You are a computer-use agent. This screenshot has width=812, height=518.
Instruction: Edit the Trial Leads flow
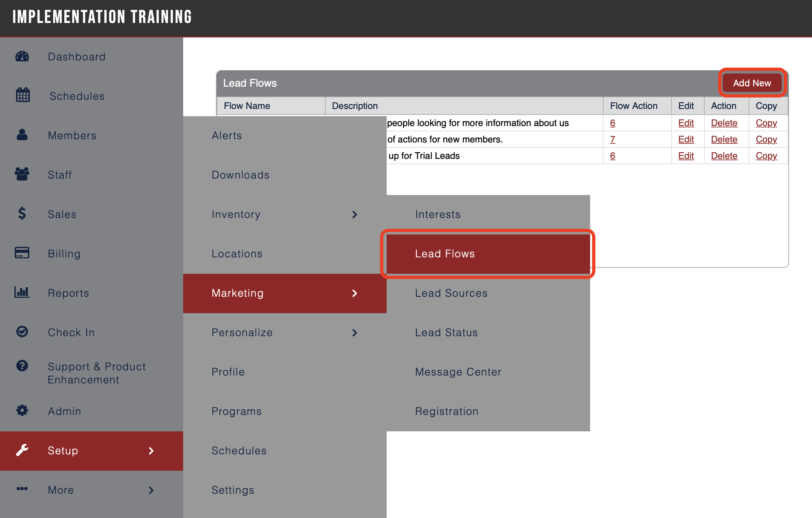point(686,156)
